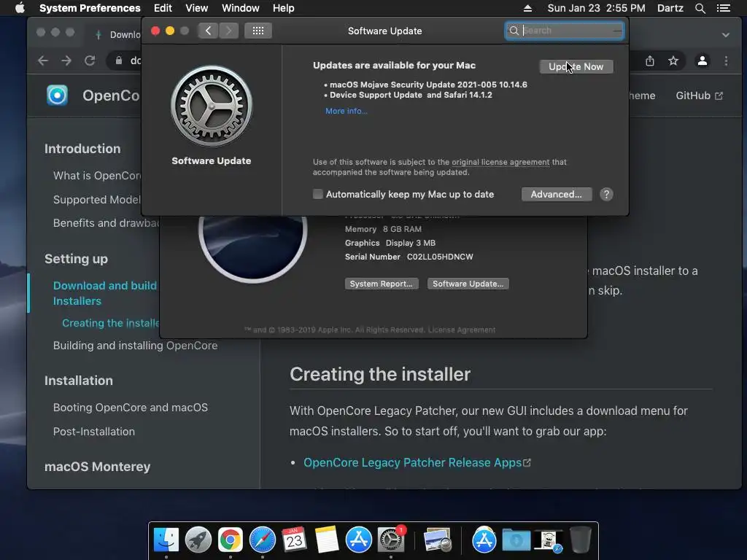This screenshot has height=560, width=747.
Task: Click the macOS Monterey sidebar heading
Action: [x=97, y=467]
